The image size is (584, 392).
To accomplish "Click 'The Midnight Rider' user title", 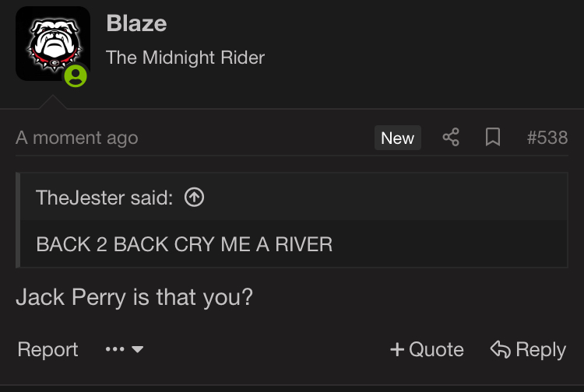I will pyautogui.click(x=185, y=58).
